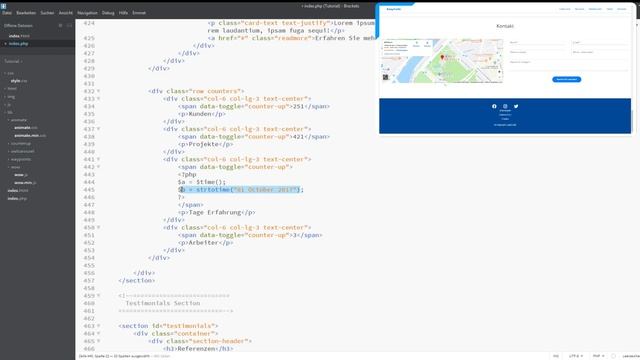Click the linting status circle in status bar
The height and width of the screenshot is (360, 640).
pos(613,356)
